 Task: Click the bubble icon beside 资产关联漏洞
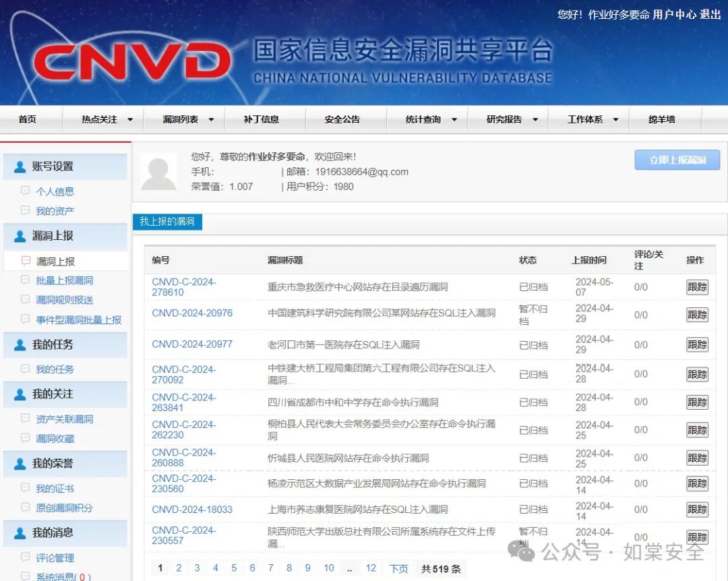pos(26,419)
